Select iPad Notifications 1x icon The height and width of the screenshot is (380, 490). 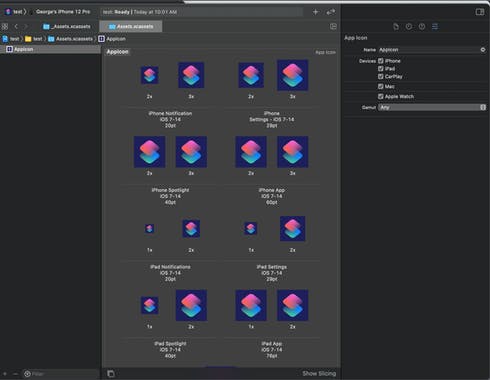pos(149,229)
